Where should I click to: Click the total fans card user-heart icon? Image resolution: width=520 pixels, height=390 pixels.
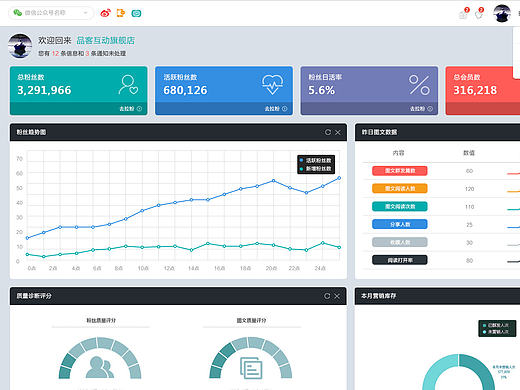pos(128,85)
